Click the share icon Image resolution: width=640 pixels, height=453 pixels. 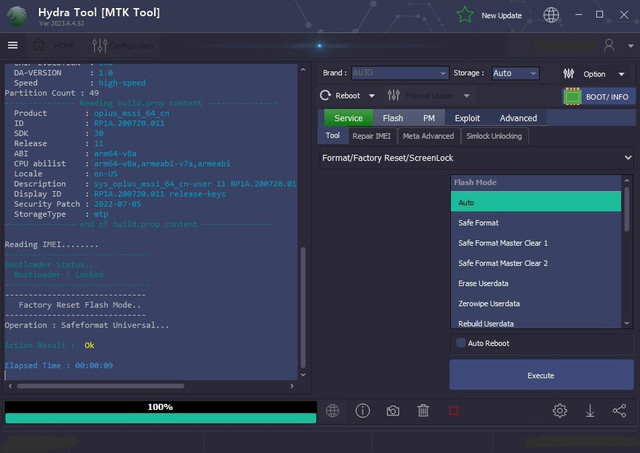[620, 411]
